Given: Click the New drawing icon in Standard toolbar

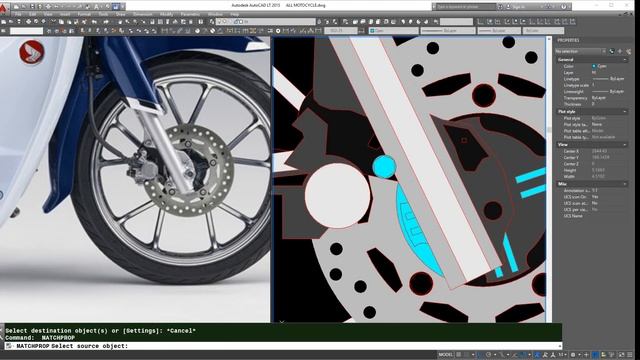Looking at the screenshot, I should pyautogui.click(x=4, y=22).
